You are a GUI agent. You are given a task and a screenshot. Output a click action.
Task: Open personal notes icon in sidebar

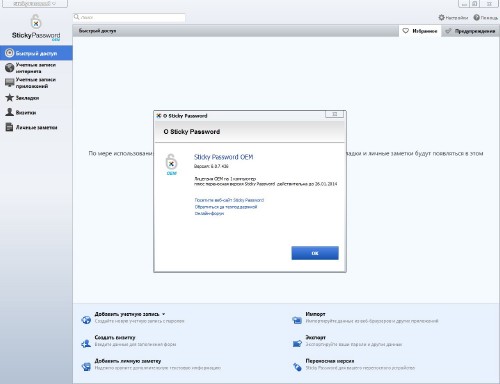coord(9,127)
